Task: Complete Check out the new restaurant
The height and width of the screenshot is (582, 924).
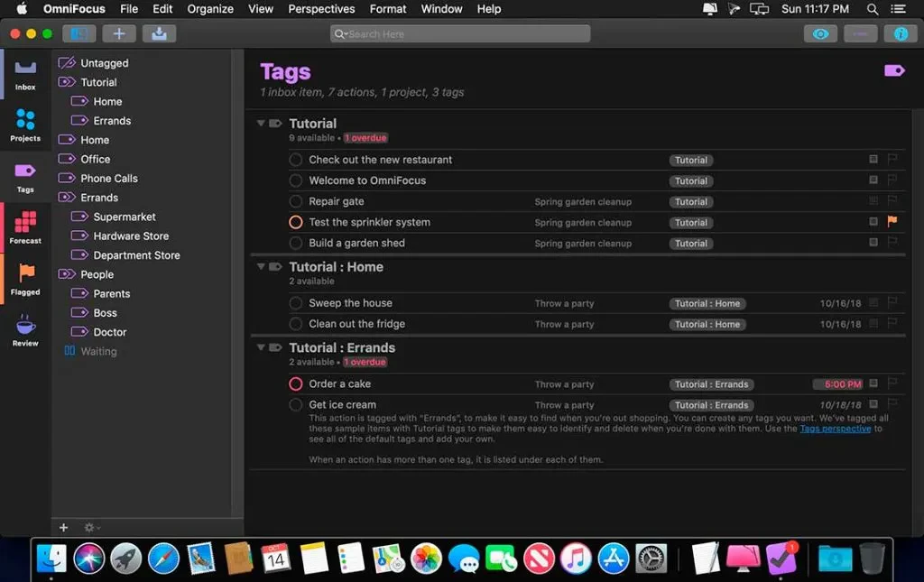Action: (x=296, y=160)
